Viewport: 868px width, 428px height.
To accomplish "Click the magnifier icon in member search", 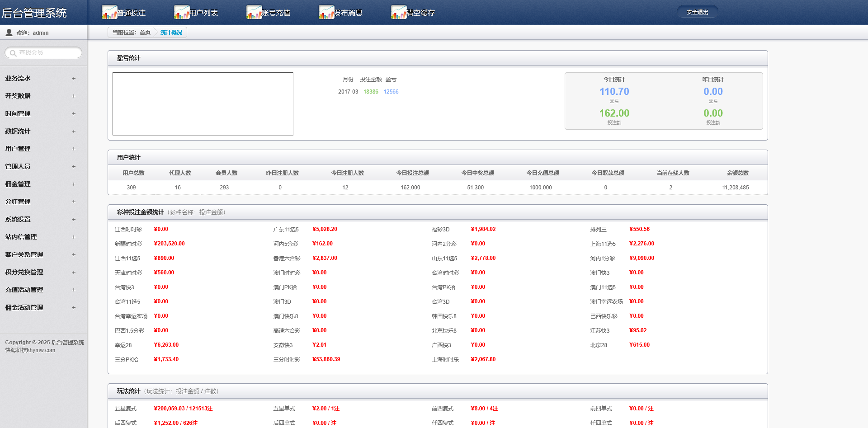I will pyautogui.click(x=13, y=53).
